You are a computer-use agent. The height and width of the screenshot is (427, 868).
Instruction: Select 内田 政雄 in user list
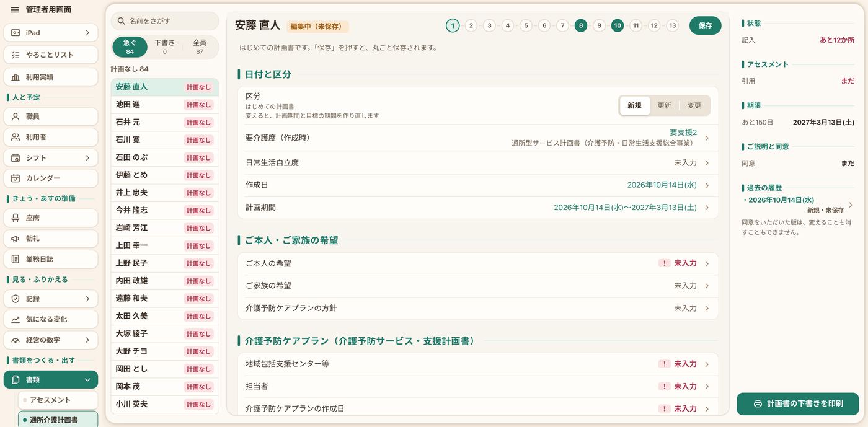(x=165, y=281)
